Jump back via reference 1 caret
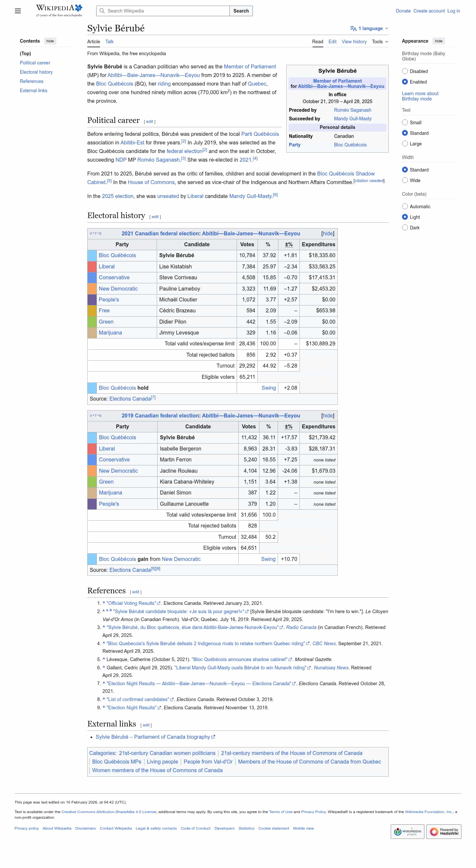The height and width of the screenshot is (868, 476). 104,603
